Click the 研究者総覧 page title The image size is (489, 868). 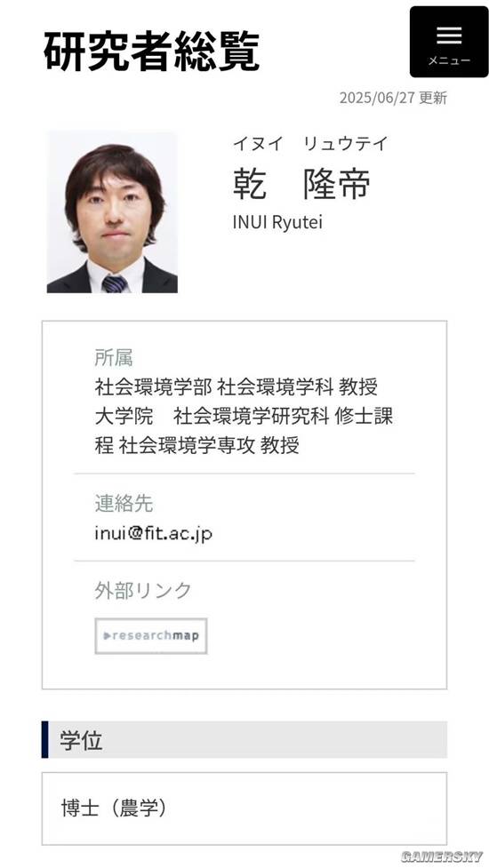click(151, 52)
